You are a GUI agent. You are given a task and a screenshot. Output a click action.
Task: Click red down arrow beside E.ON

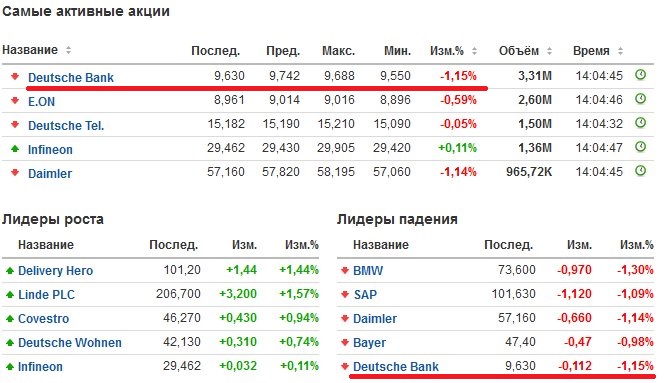coord(15,100)
